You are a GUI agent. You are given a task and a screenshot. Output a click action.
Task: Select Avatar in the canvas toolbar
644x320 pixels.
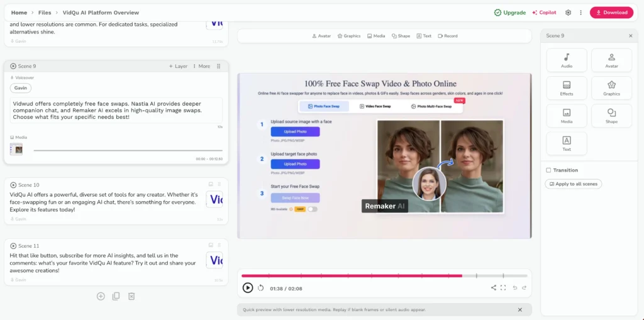click(321, 36)
